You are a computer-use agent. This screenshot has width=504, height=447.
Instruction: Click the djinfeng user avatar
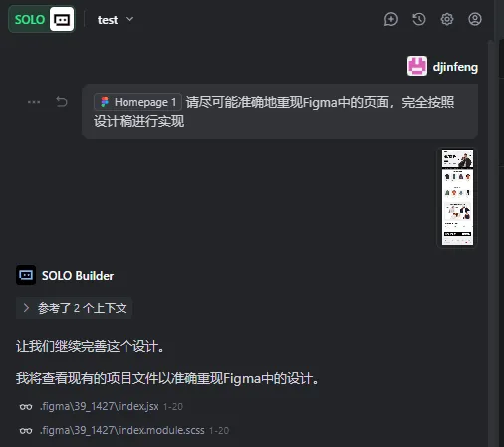pyautogui.click(x=417, y=66)
